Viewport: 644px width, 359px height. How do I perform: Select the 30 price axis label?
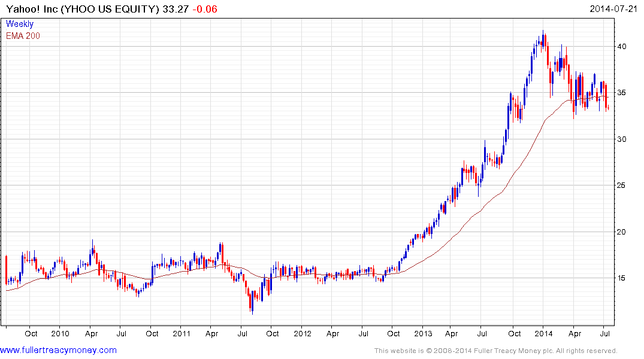click(622, 139)
